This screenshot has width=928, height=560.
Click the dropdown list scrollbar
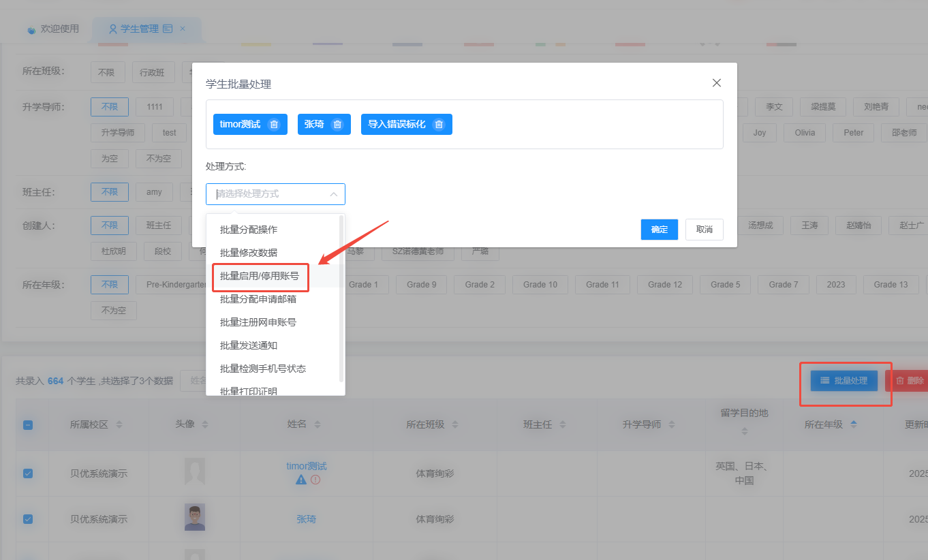click(x=341, y=300)
